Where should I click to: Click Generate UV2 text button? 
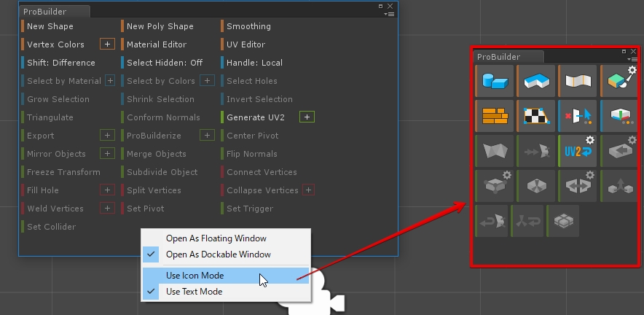[256, 117]
